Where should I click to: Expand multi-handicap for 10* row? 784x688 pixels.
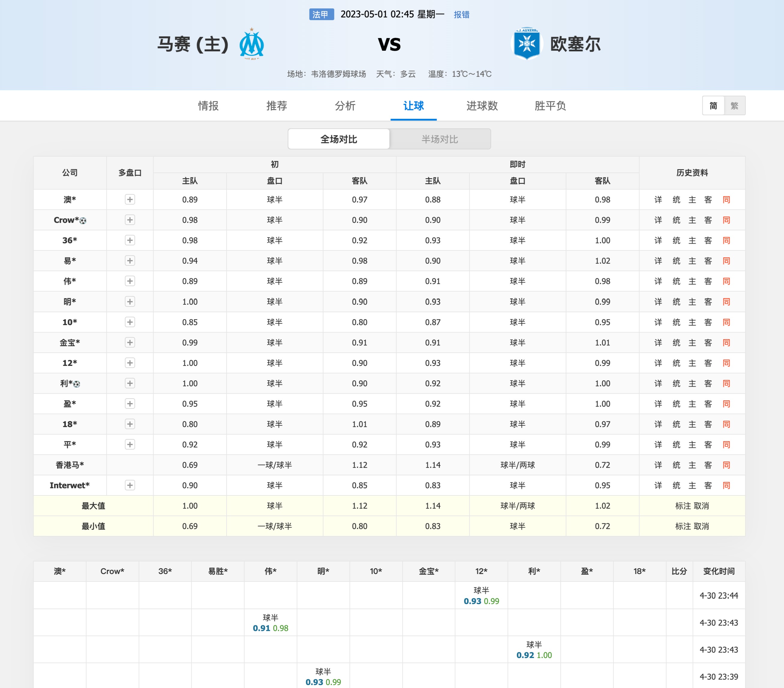coord(130,322)
